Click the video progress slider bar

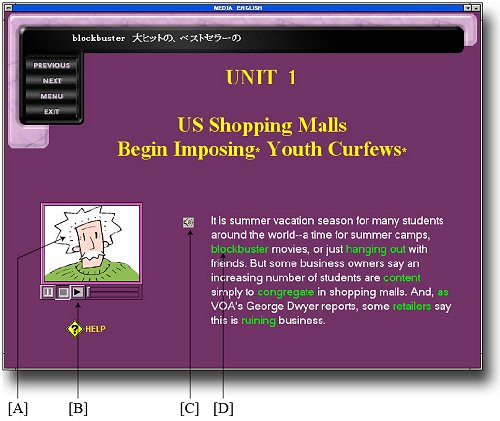coord(114,293)
